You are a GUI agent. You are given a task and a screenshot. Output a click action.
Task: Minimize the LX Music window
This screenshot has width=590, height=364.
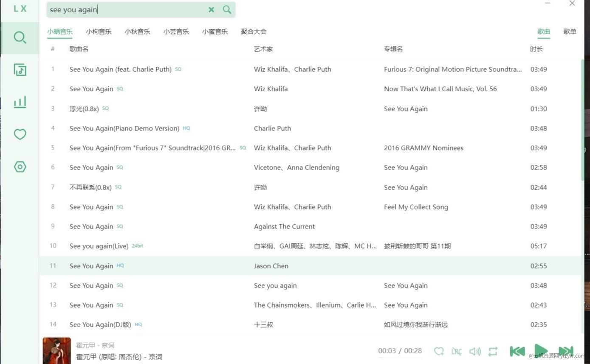point(548,3)
